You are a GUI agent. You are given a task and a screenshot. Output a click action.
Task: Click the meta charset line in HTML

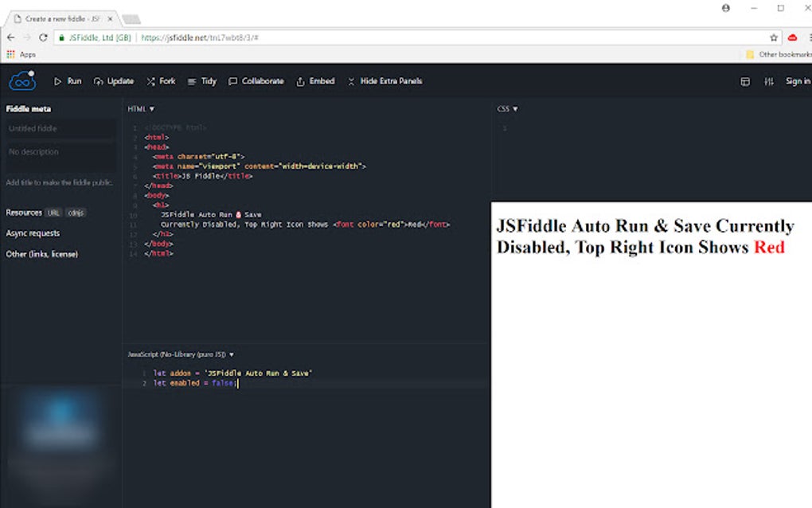click(x=199, y=156)
